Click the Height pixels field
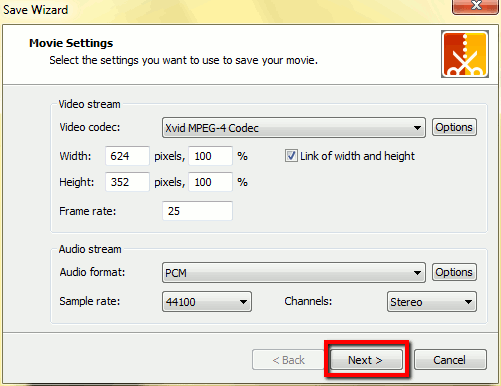The image size is (501, 386). click(x=127, y=182)
